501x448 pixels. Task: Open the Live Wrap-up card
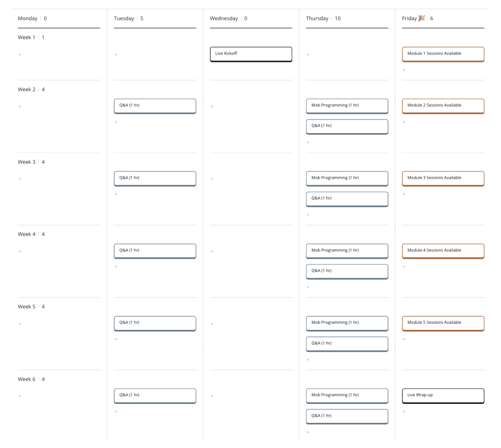click(x=443, y=396)
